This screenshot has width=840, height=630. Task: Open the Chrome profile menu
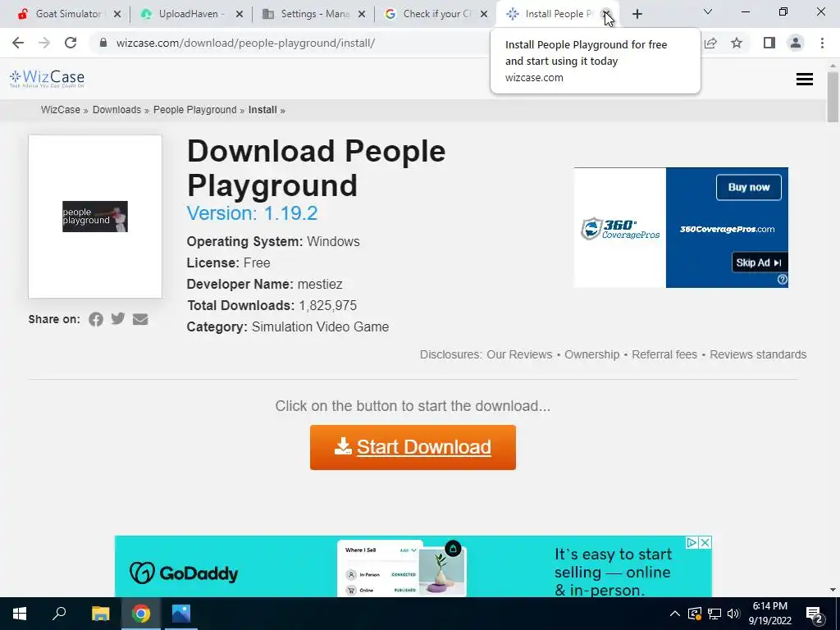[x=796, y=43]
